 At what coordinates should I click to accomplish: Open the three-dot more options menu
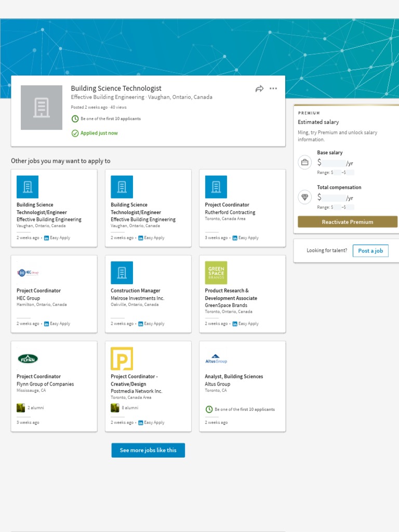coord(273,89)
